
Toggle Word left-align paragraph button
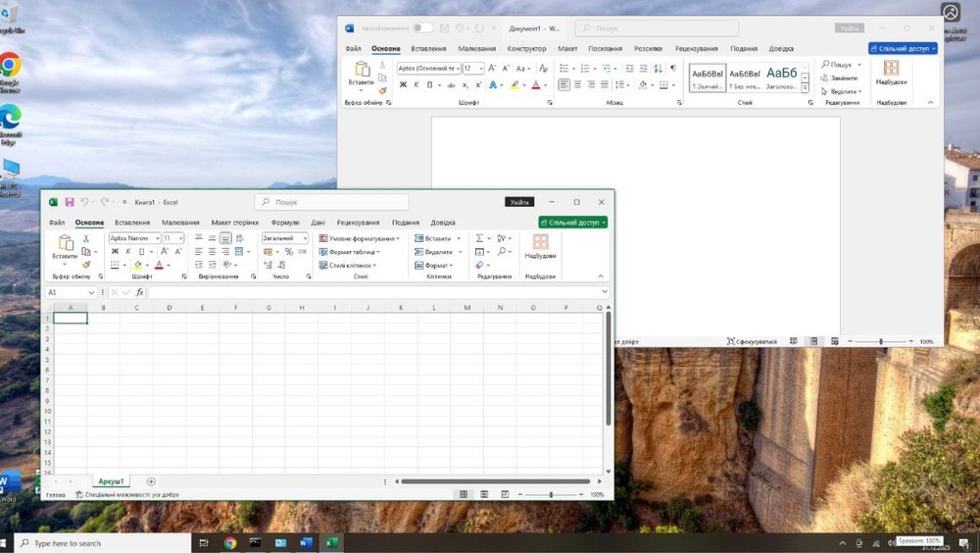(x=564, y=84)
